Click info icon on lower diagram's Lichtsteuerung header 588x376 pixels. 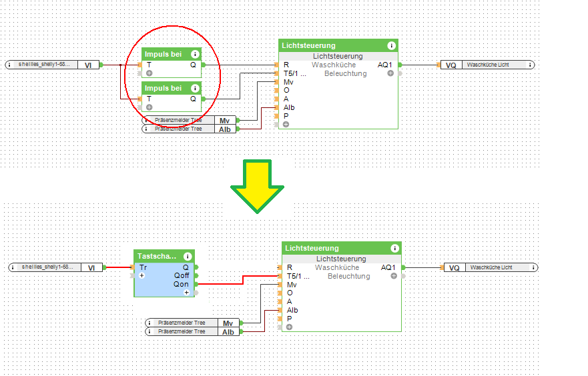point(394,248)
